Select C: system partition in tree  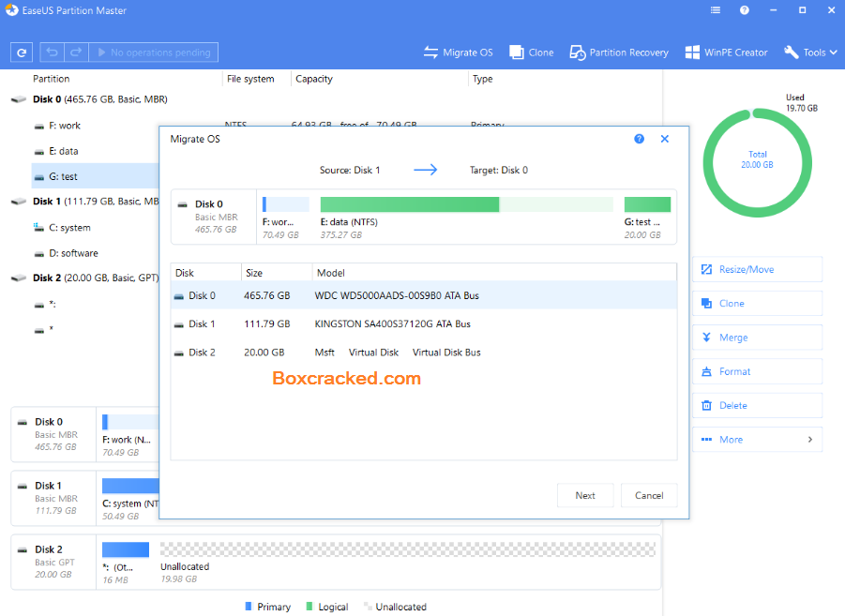coord(69,228)
